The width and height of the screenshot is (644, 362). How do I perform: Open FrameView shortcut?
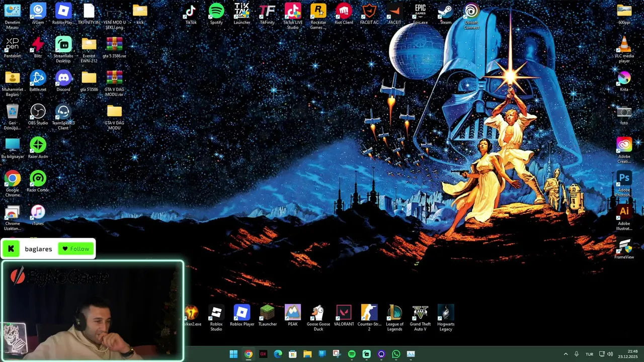(624, 248)
